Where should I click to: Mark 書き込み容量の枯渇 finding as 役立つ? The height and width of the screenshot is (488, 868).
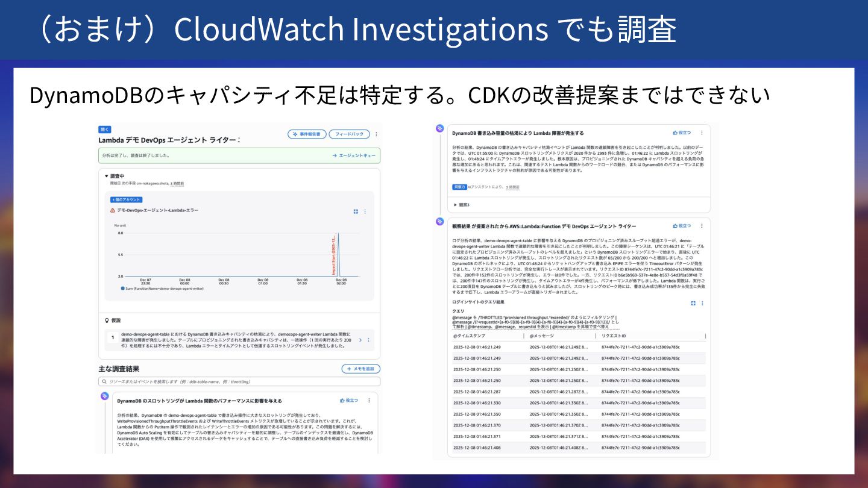(682, 133)
